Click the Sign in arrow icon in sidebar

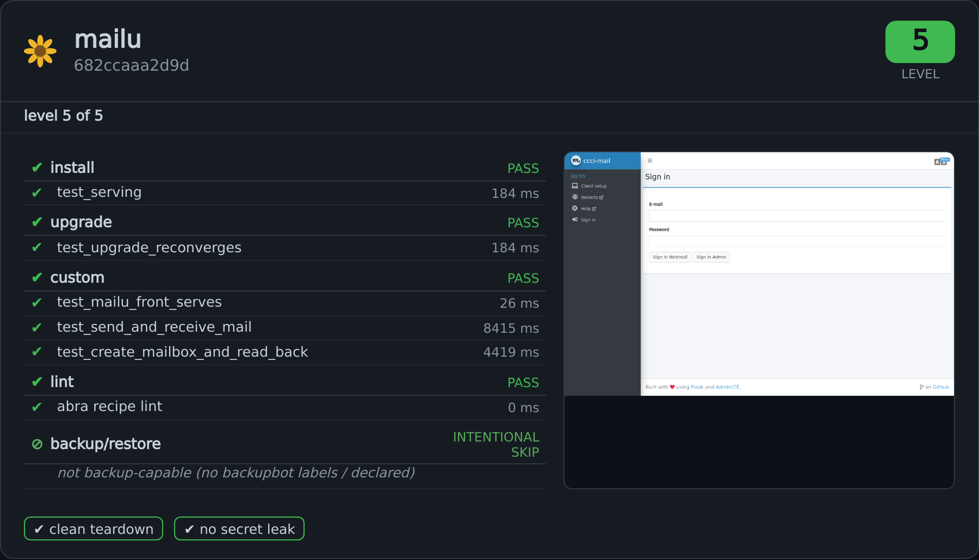[x=575, y=220]
